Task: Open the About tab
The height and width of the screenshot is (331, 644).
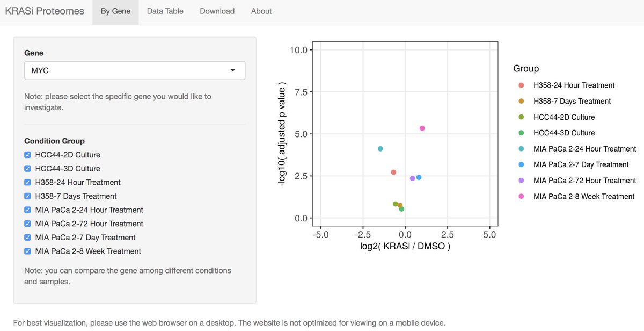Action: 261,11
